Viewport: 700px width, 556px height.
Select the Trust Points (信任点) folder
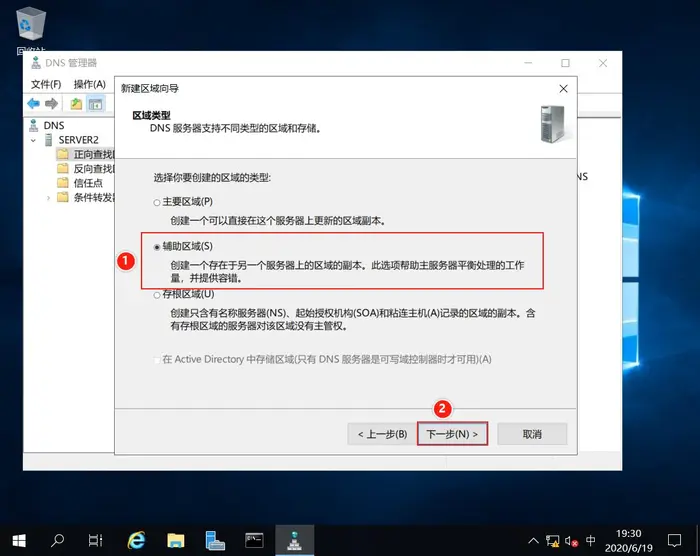click(x=88, y=183)
